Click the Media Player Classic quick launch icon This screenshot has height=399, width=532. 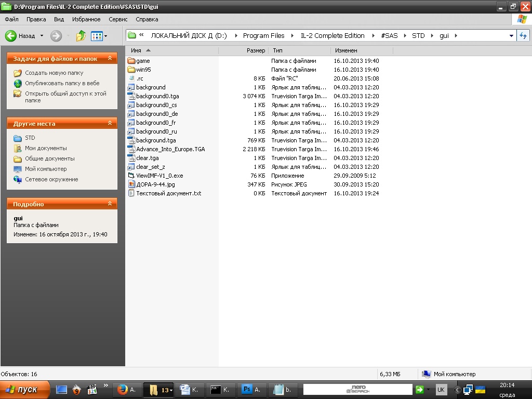pyautogui.click(x=92, y=390)
